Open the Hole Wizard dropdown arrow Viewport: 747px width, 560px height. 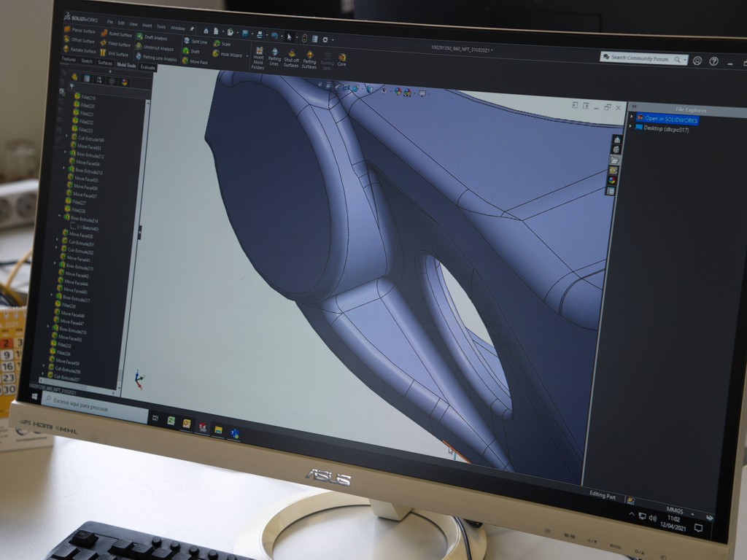(248, 55)
